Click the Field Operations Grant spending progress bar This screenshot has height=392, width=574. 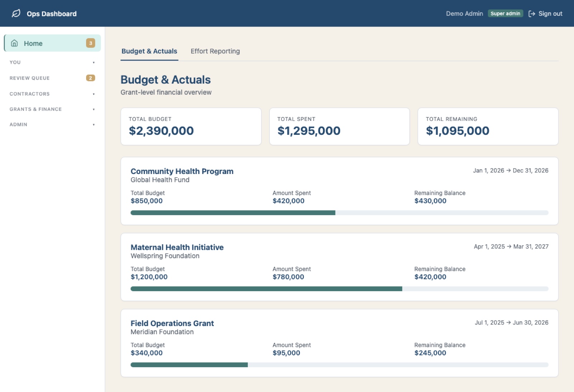point(339,365)
